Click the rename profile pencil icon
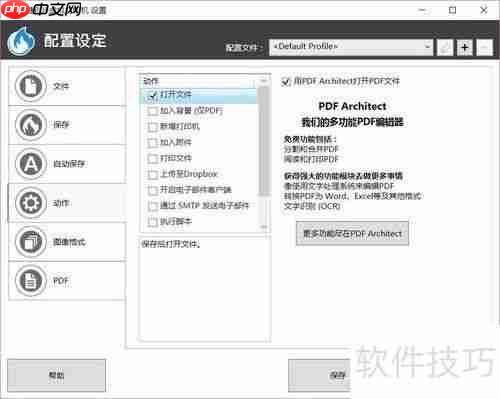Screen dimensions: 500x399 coord(445,48)
